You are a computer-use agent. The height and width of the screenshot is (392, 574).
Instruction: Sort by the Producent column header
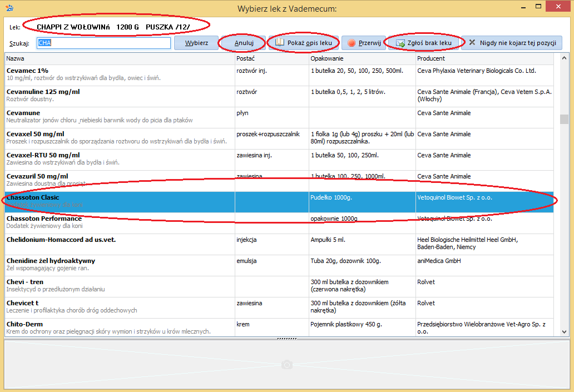pos(484,58)
